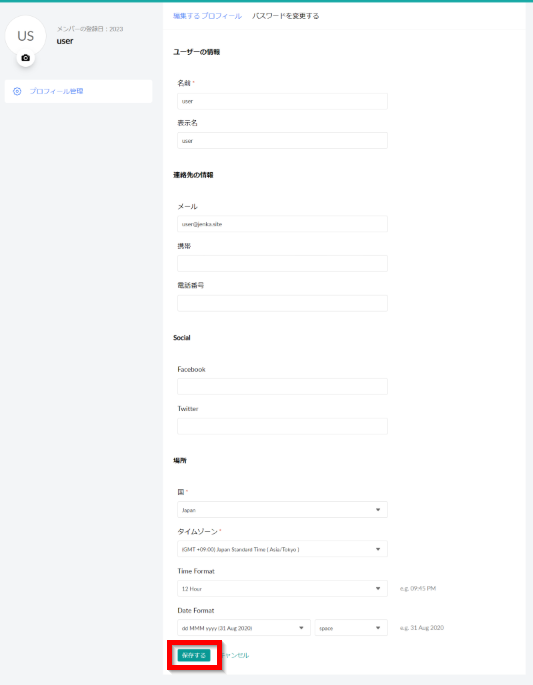Click the 名前 input field
Viewport: 533px width, 685px height.
tap(282, 101)
